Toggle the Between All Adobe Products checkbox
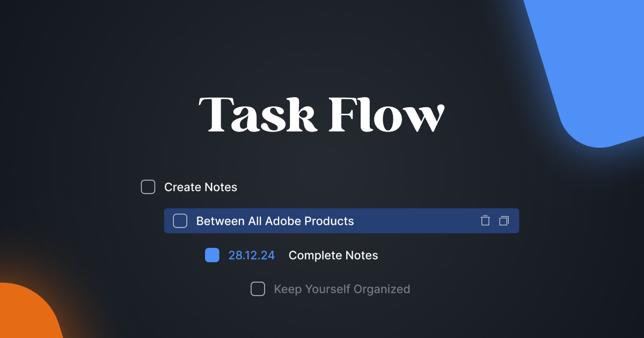The width and height of the screenshot is (644, 338). (x=180, y=221)
